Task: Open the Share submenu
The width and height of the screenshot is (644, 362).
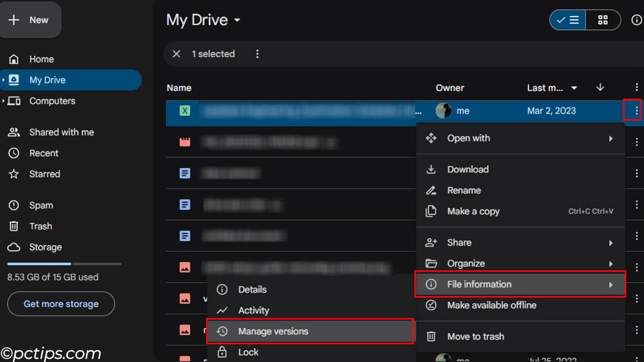Action: pyautogui.click(x=521, y=242)
